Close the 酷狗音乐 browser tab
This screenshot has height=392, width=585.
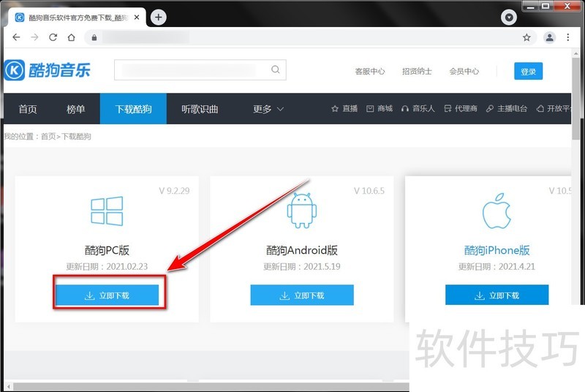tap(137, 17)
